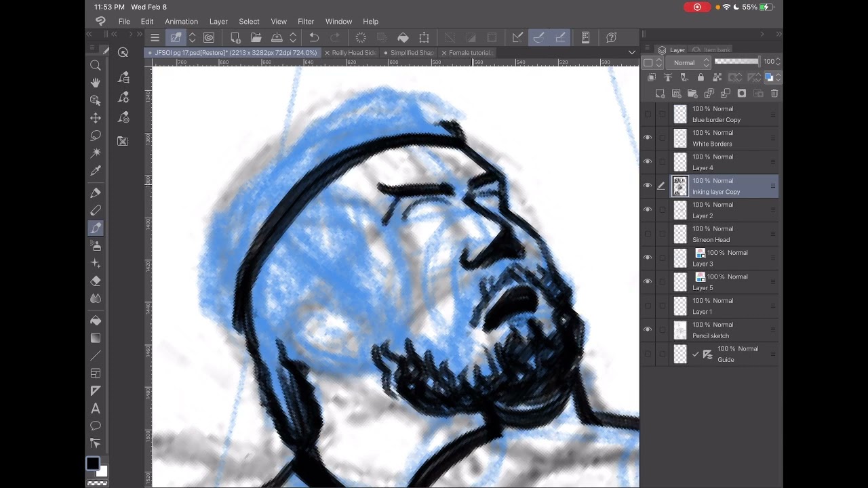This screenshot has height=488, width=868.
Task: Select the Pencil tool
Action: click(x=96, y=211)
